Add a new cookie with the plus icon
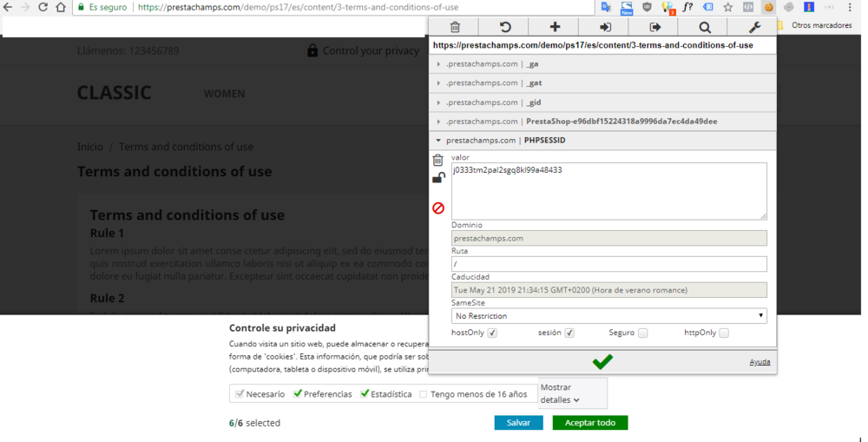Screen dimensions: 868x442 (x=554, y=27)
